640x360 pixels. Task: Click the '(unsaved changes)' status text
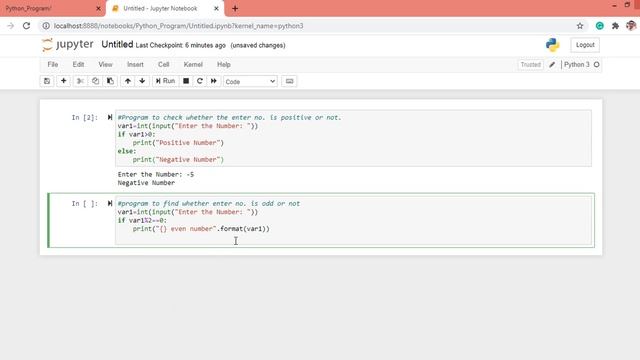[x=258, y=45]
